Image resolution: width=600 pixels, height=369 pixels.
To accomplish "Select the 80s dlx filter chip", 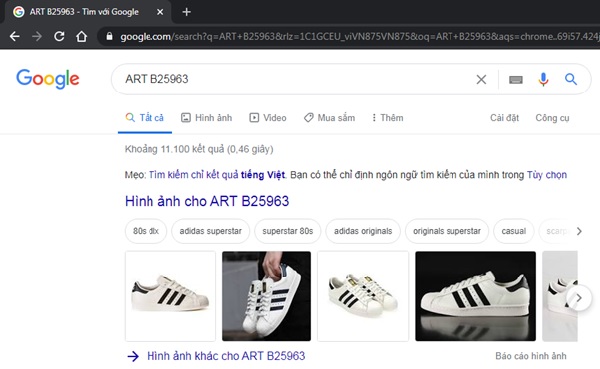I will click(146, 231).
